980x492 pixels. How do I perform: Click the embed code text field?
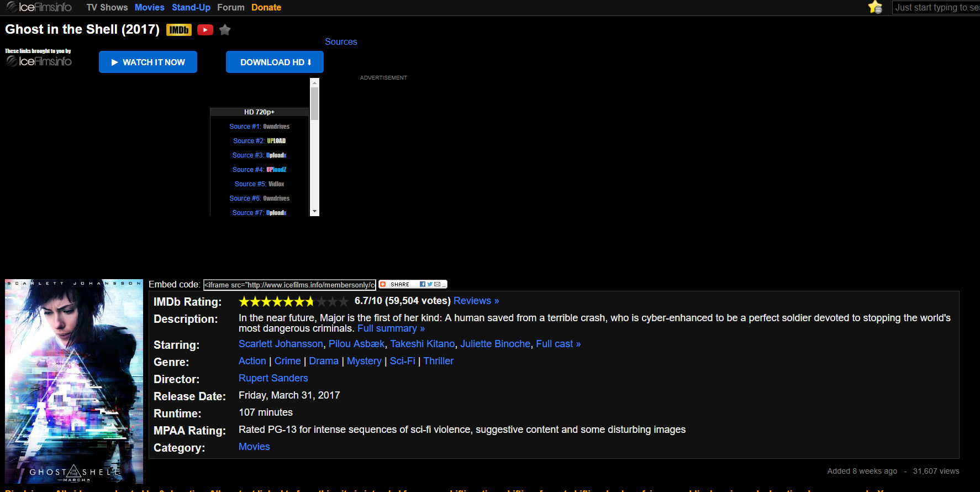tap(289, 285)
